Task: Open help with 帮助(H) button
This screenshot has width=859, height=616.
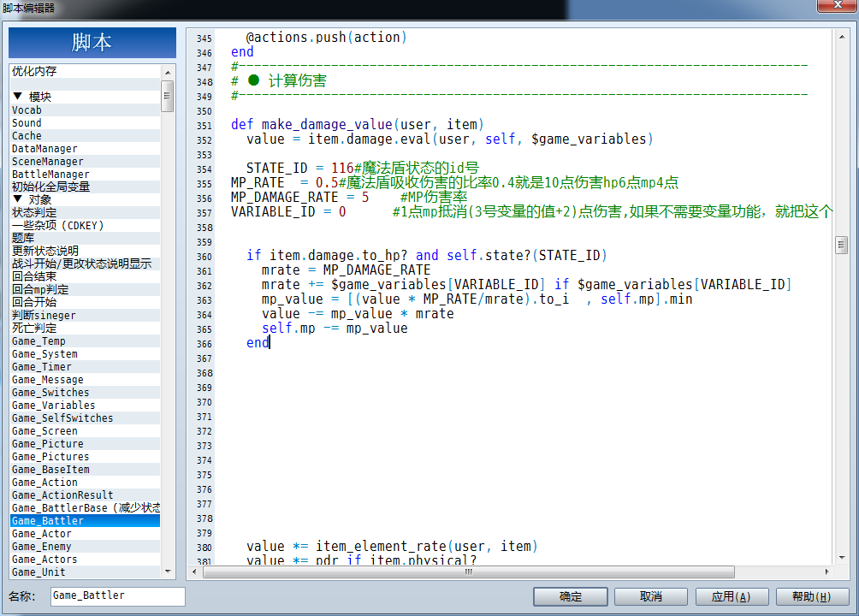Action: (x=812, y=596)
